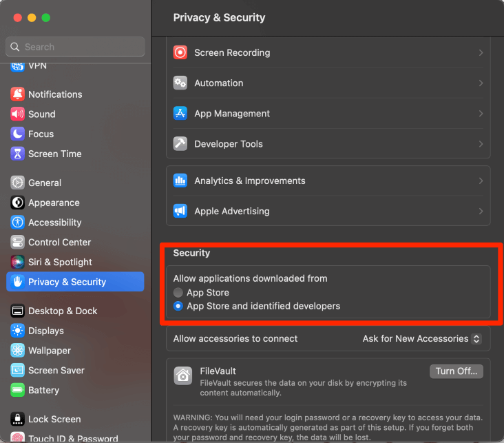Viewport: 504px width, 443px height.
Task: Expand Developer Tools with its chevron
Action: tap(481, 144)
